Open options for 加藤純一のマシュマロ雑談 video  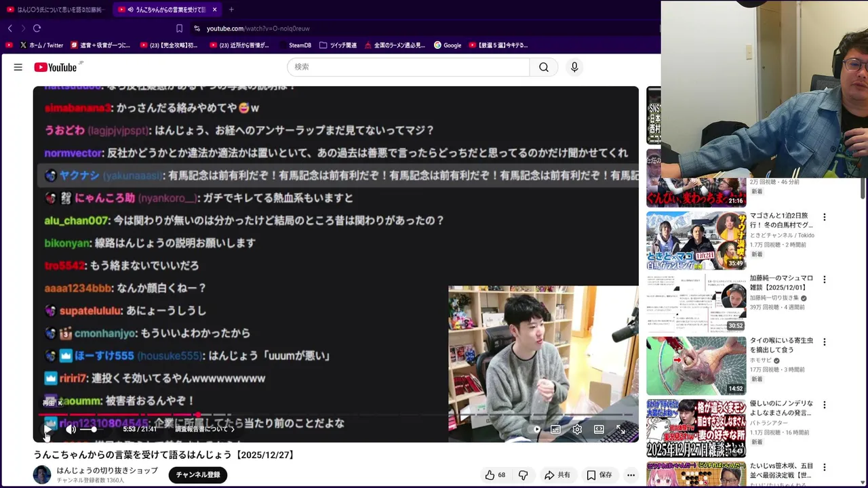click(x=825, y=279)
